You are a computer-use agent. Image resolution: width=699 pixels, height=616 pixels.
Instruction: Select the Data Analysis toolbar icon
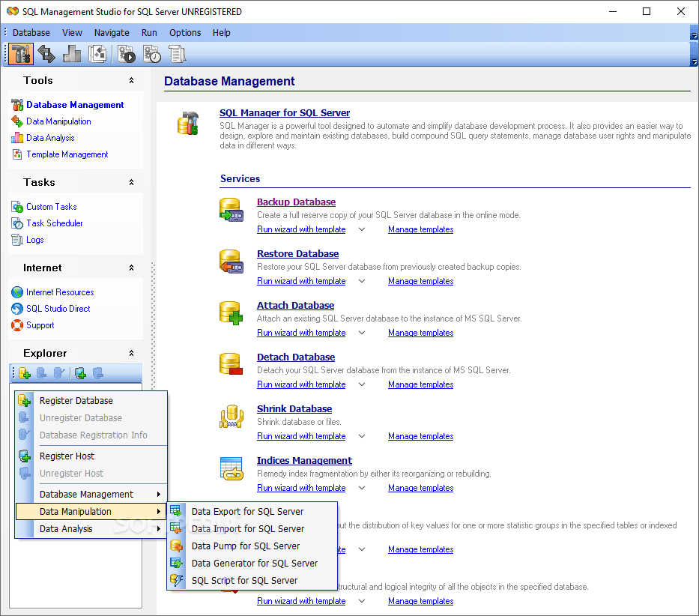71,54
